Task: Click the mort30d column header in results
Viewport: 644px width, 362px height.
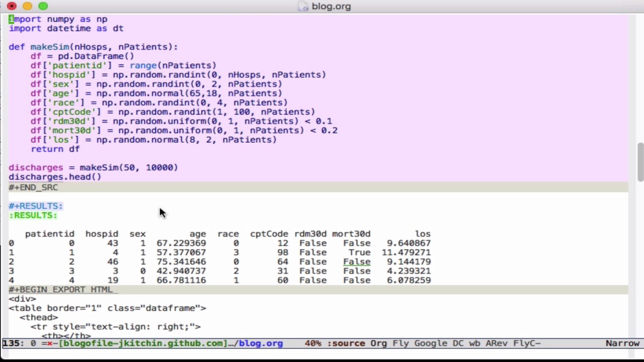Action: [351, 234]
